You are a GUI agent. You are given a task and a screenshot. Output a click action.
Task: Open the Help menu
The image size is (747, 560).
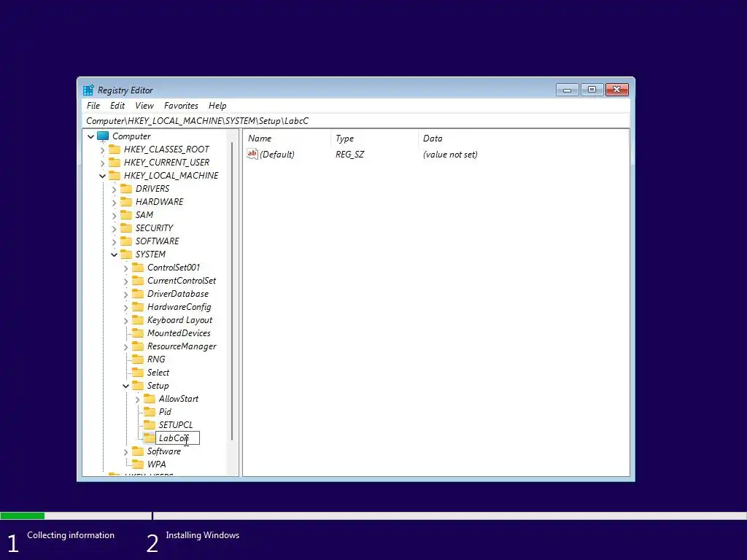(217, 106)
